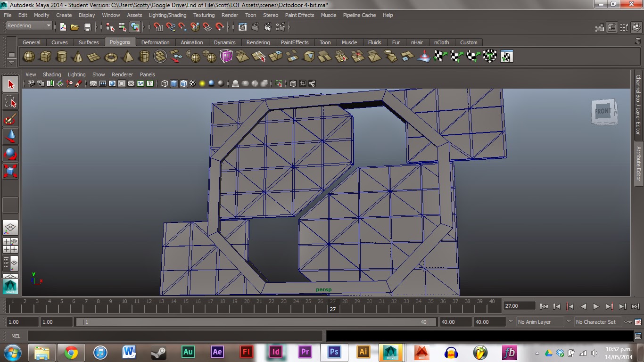Open the No Character Set dropdown
The height and width of the screenshot is (362, 644).
[596, 322]
